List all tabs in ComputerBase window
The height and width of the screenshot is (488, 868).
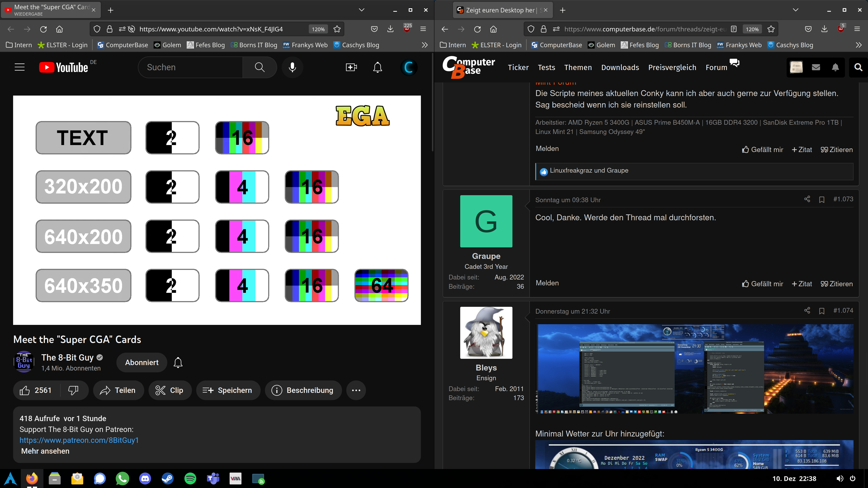click(796, 10)
